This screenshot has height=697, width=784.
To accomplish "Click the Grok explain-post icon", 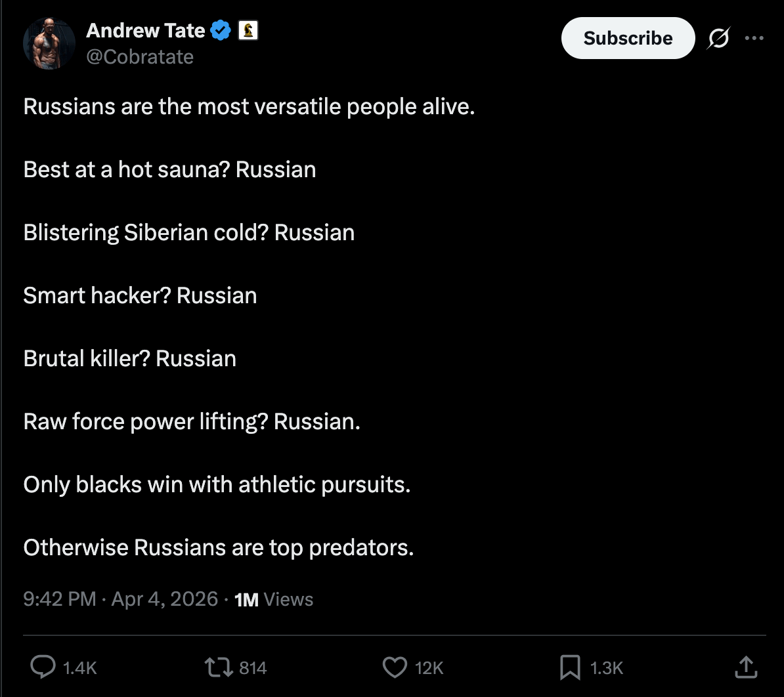I will (718, 39).
